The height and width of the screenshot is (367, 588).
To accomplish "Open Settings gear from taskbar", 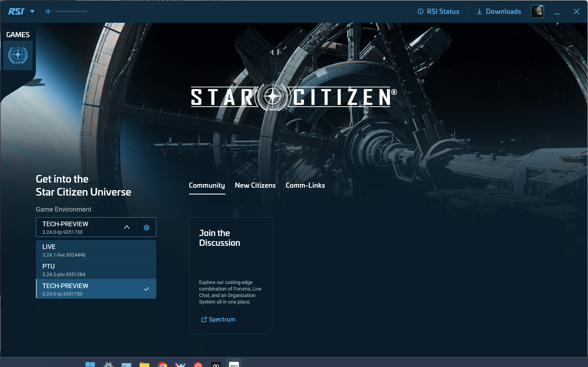I will click(x=108, y=364).
